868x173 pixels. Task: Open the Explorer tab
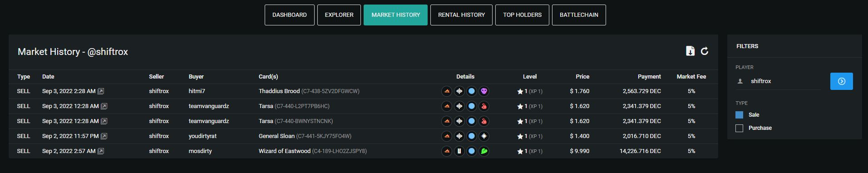pyautogui.click(x=339, y=15)
